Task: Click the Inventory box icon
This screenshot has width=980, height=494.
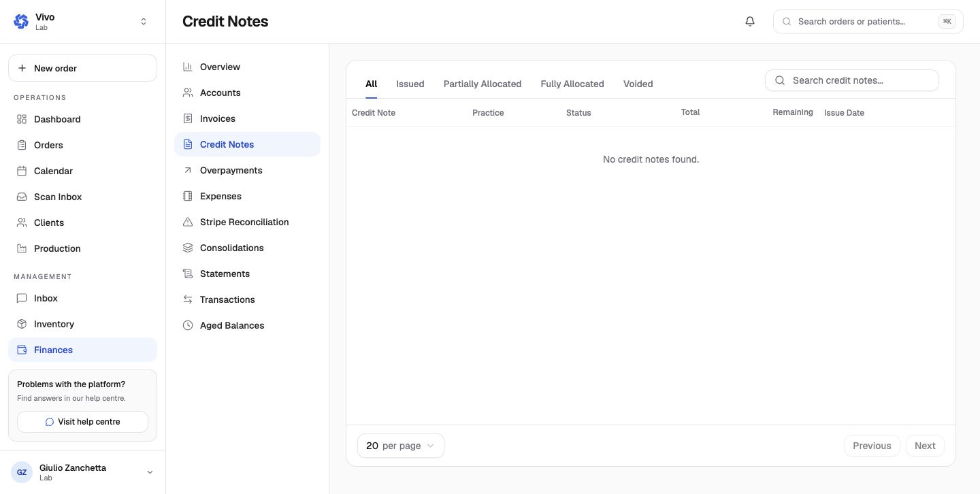Action: click(22, 324)
